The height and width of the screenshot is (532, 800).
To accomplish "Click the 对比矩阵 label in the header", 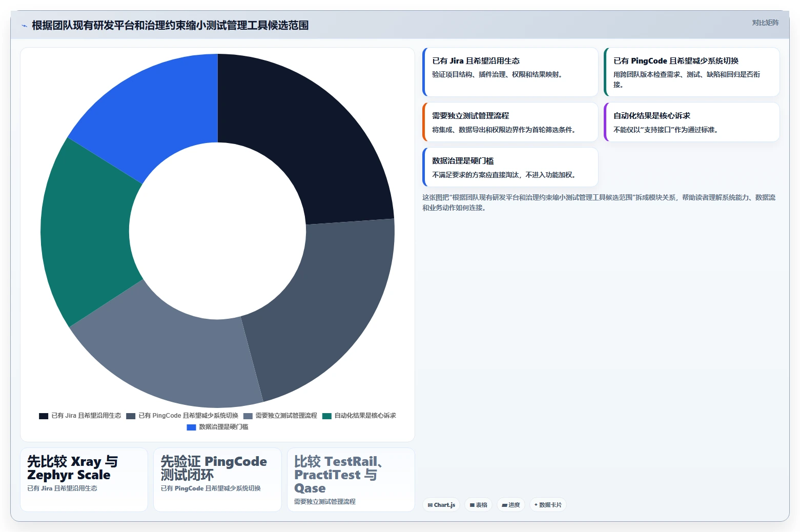I will [765, 23].
